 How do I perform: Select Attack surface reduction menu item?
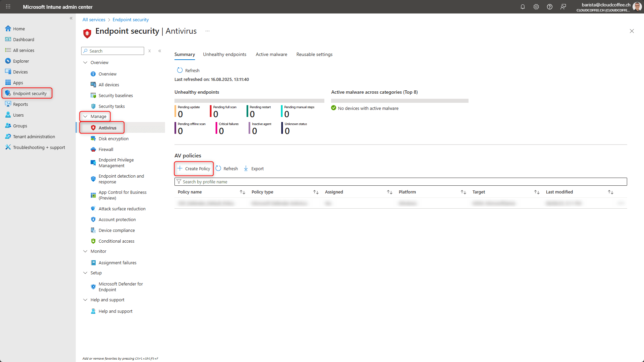tap(122, 209)
